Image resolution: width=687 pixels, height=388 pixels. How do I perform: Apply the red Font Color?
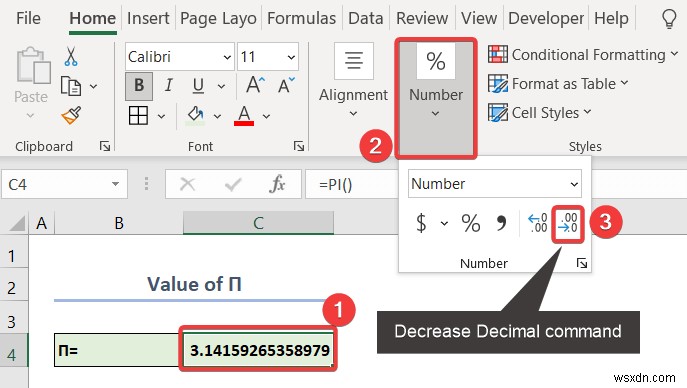(x=244, y=116)
